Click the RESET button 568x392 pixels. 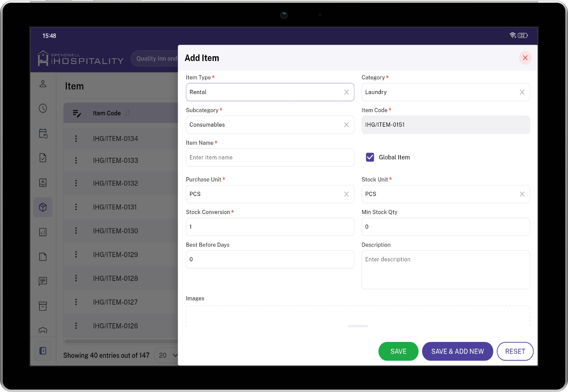(x=515, y=352)
